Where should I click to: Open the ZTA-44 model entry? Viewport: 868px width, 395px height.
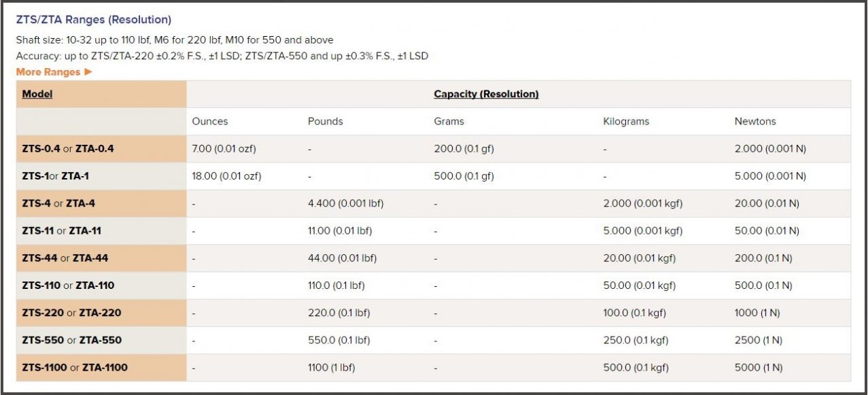[90, 258]
